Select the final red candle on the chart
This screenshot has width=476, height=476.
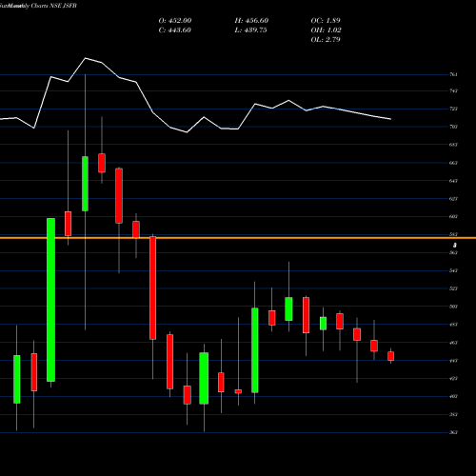(391, 356)
